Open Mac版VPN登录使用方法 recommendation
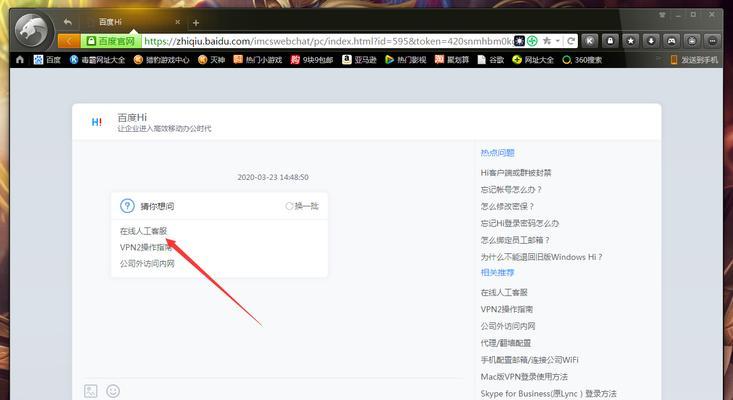This screenshot has width=733, height=400. (524, 376)
